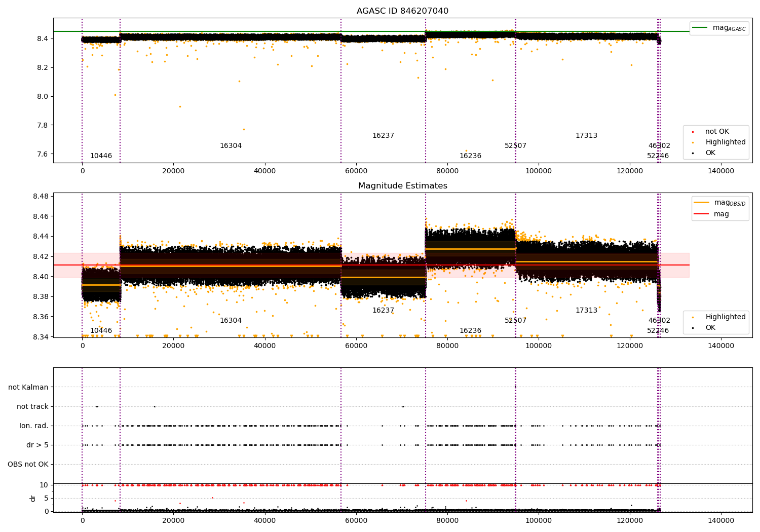The height and width of the screenshot is (532, 760).
Task: Click obsid label 16304 in top plot
Action: click(x=231, y=146)
